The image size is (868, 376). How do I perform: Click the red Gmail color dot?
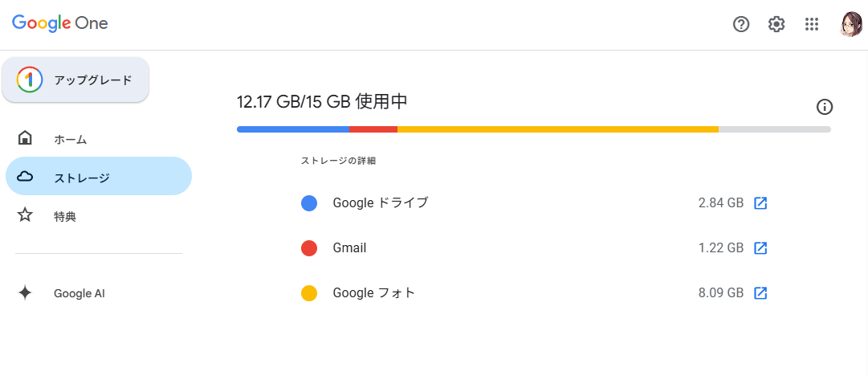point(309,248)
